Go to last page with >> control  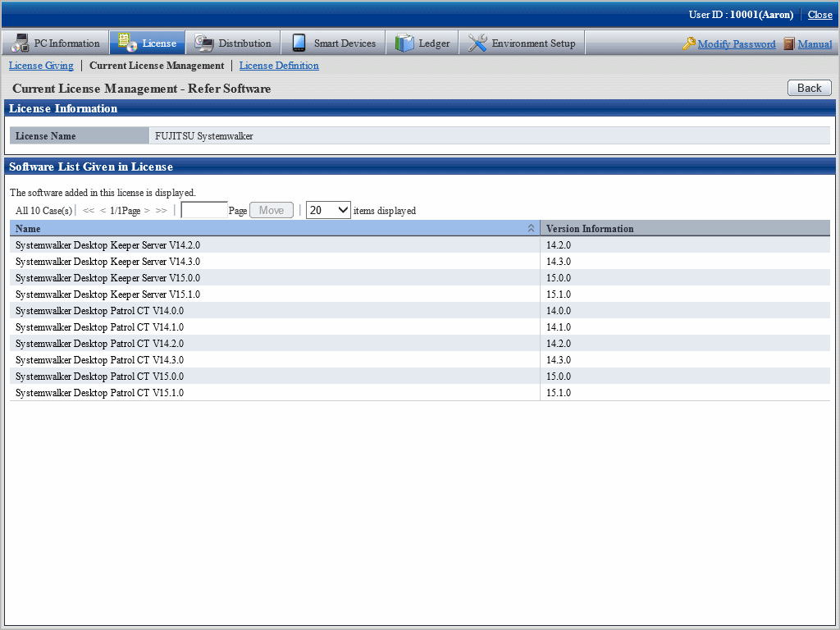162,211
